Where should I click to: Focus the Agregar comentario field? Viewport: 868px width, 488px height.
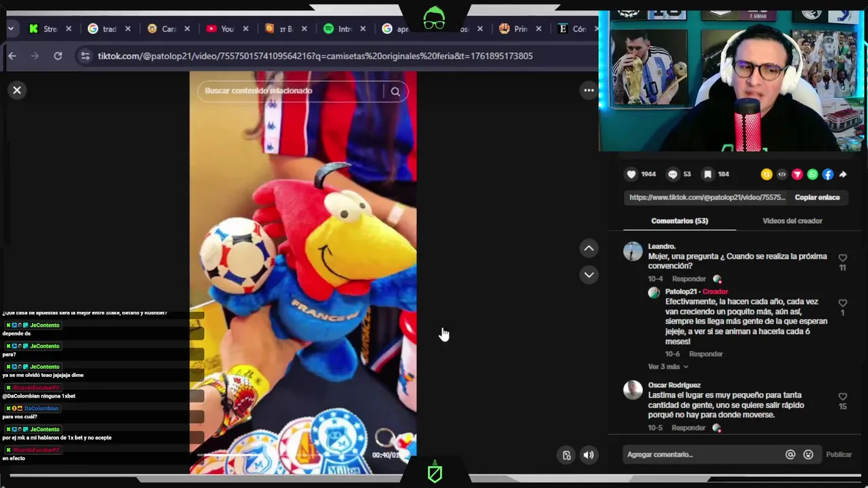pyautogui.click(x=702, y=455)
